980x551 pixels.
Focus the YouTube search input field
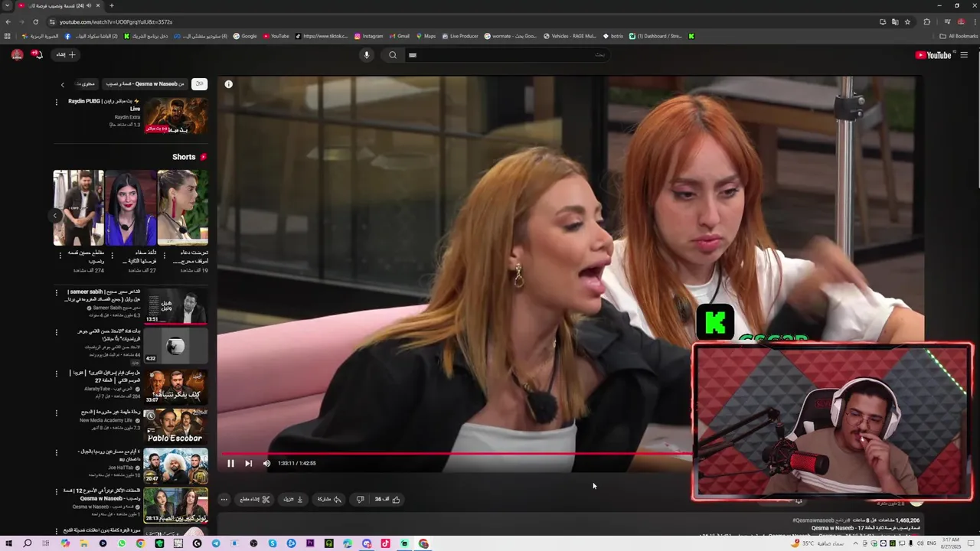[x=507, y=54]
